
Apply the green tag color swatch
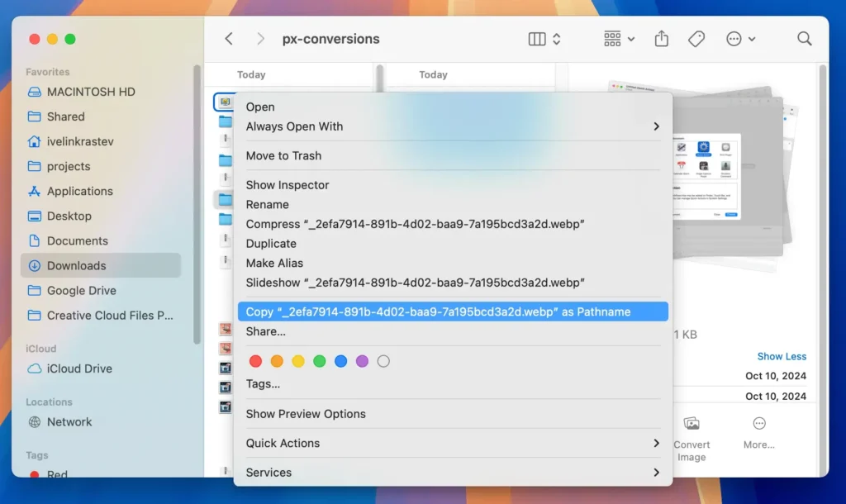point(320,361)
